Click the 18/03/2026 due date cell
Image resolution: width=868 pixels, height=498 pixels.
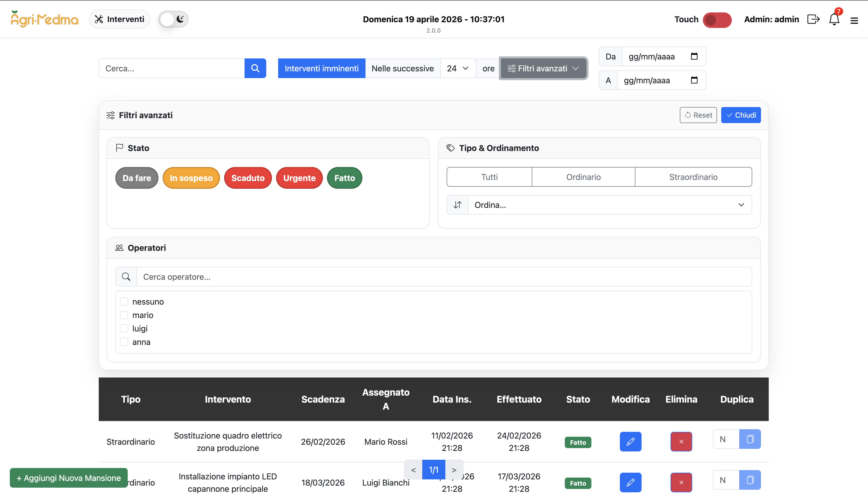click(x=323, y=482)
